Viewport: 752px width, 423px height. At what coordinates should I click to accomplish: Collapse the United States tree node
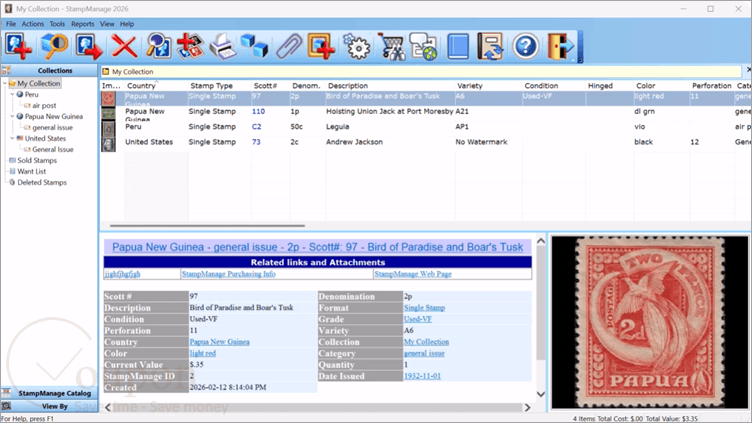(x=12, y=139)
